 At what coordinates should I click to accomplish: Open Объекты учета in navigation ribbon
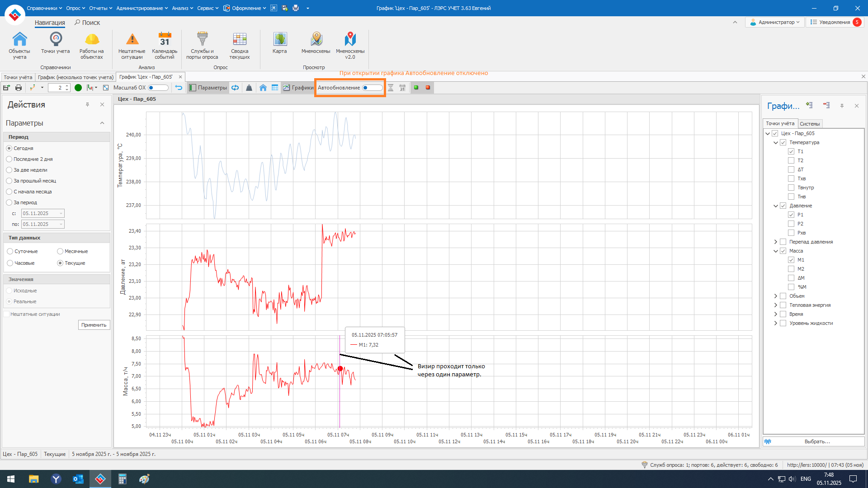pos(19,45)
